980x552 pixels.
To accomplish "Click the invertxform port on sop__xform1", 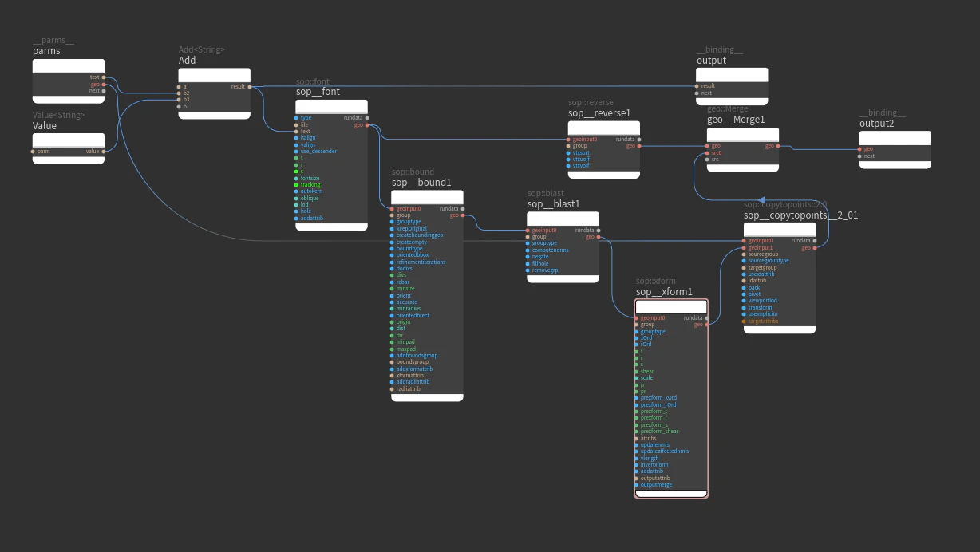I will tap(637, 465).
